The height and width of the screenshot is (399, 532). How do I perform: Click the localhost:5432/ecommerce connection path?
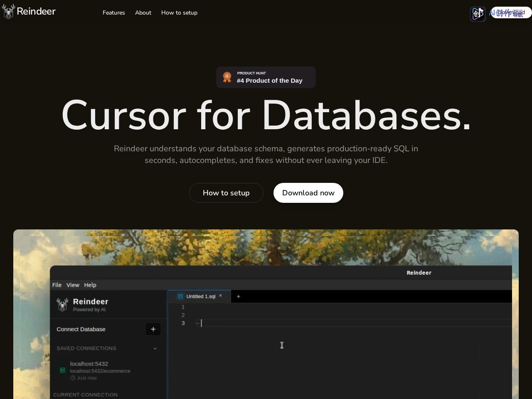click(100, 371)
